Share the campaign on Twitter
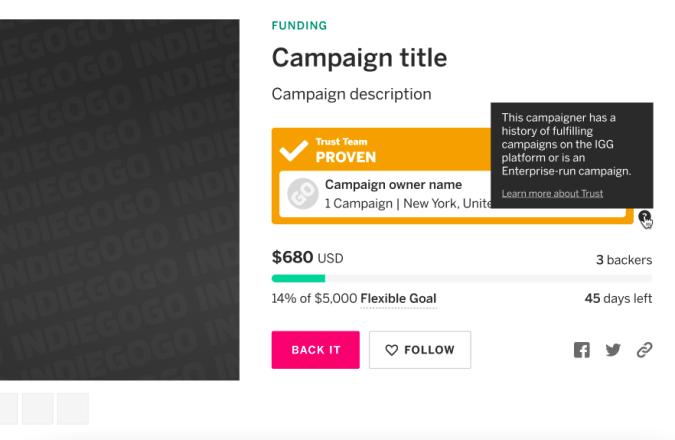This screenshot has width=675, height=440. pyautogui.click(x=613, y=350)
